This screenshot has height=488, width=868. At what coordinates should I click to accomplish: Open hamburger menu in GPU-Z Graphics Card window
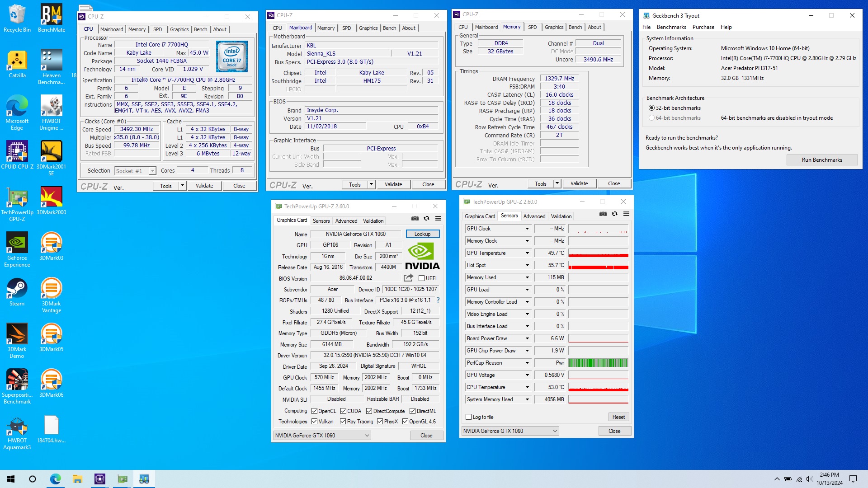(x=438, y=218)
